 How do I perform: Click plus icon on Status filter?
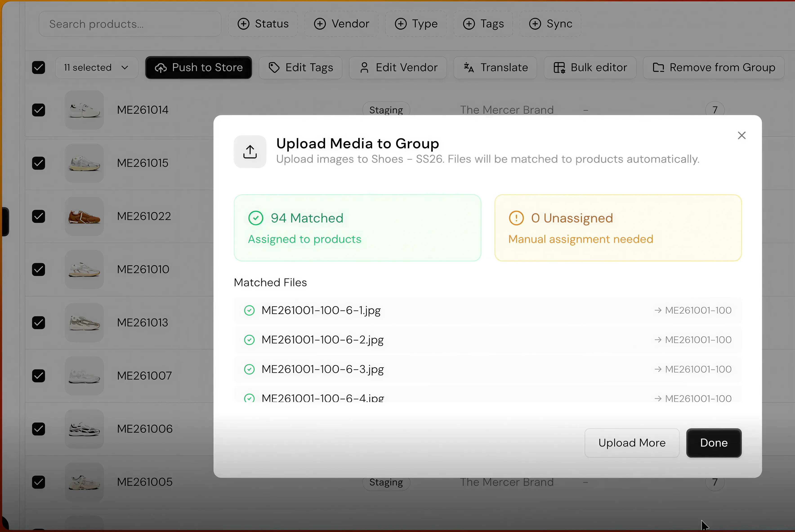(243, 24)
